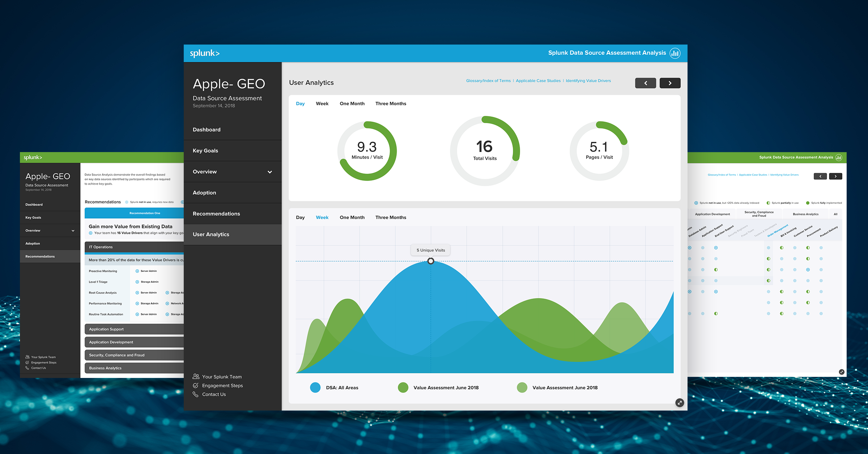Click the 5.1 Pages / Visit gauge
The image size is (868, 454).
point(599,151)
